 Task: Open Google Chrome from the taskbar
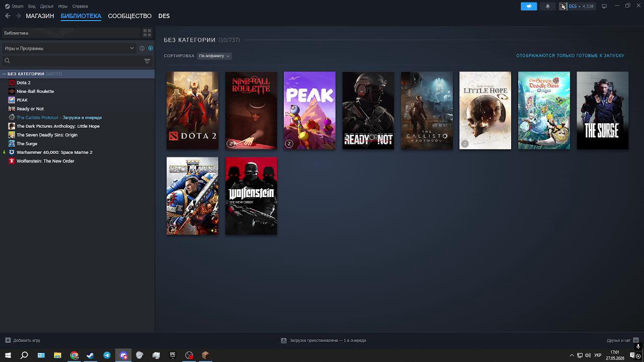(x=74, y=355)
